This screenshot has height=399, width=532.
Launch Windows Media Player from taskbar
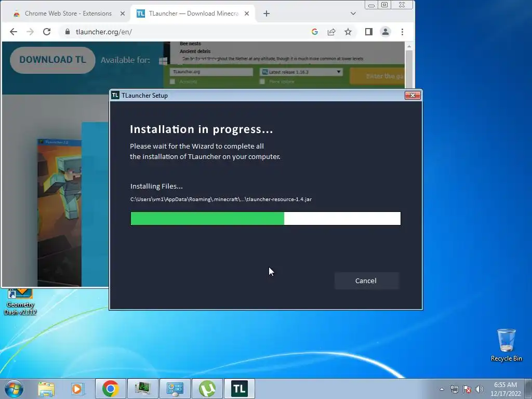coord(78,389)
